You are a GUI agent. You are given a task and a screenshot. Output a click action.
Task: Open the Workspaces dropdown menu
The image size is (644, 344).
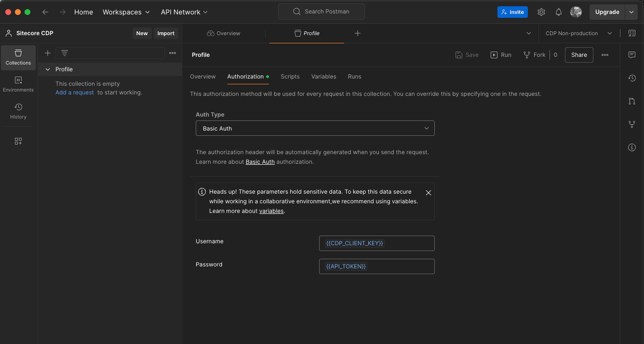[126, 12]
